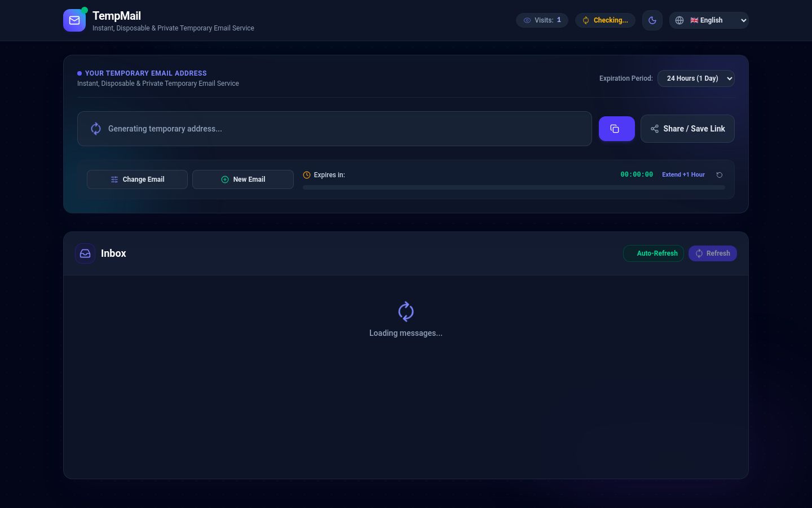The height and width of the screenshot is (508, 812).
Task: Click the Change Email button
Action: (x=137, y=179)
